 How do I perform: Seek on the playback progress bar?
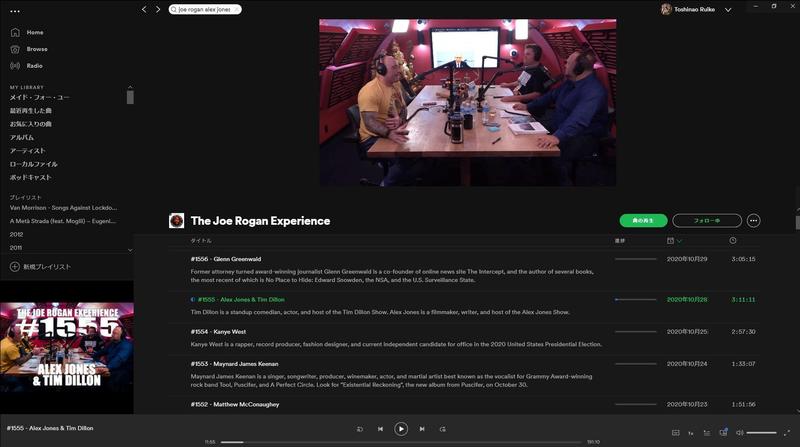(x=401, y=442)
